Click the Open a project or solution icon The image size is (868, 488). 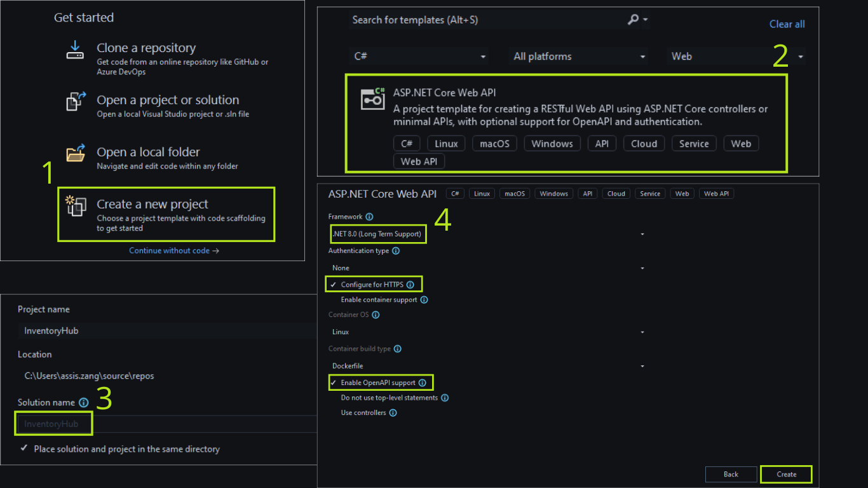pyautogui.click(x=75, y=102)
